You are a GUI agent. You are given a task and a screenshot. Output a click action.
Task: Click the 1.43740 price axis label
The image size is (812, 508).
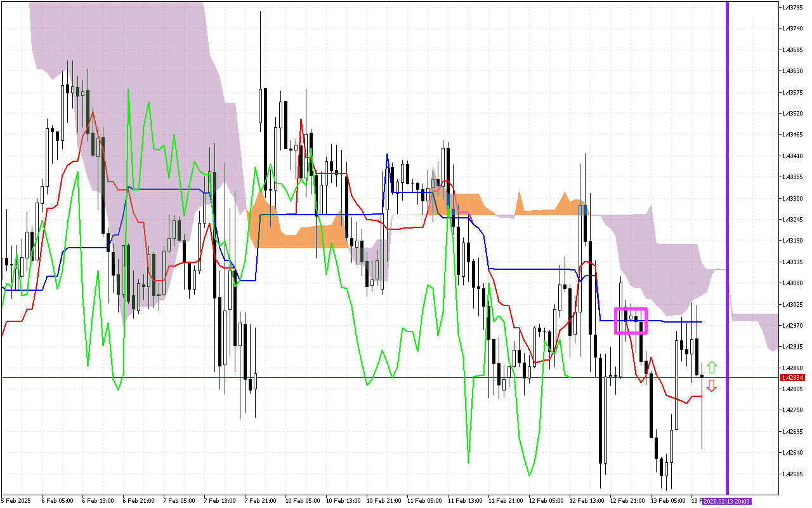[x=792, y=29]
